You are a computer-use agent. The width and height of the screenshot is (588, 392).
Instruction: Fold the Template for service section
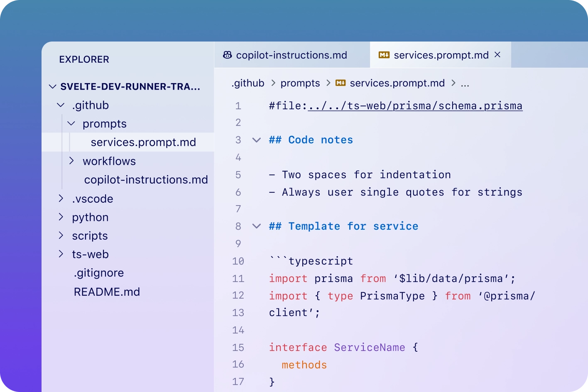point(257,226)
